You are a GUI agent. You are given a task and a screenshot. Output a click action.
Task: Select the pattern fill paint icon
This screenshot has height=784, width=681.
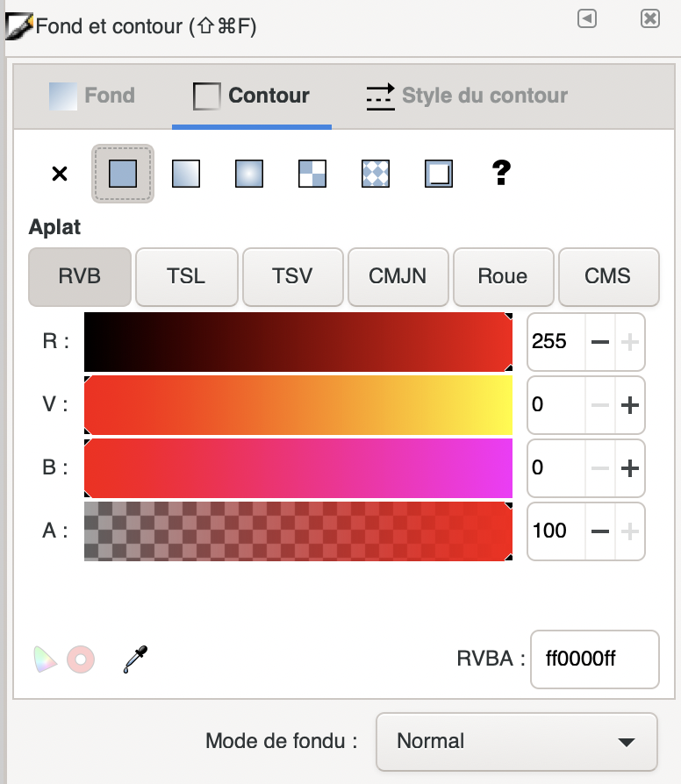click(376, 174)
